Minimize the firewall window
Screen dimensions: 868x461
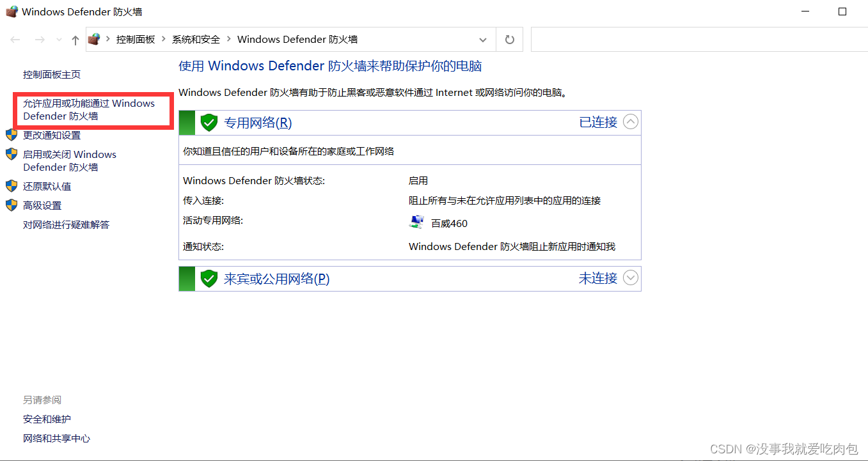(x=807, y=12)
